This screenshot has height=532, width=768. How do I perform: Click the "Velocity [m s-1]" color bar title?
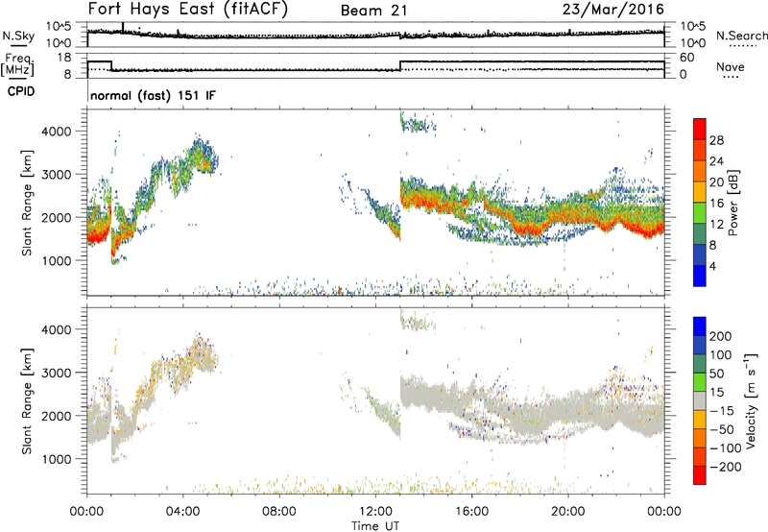[751, 400]
